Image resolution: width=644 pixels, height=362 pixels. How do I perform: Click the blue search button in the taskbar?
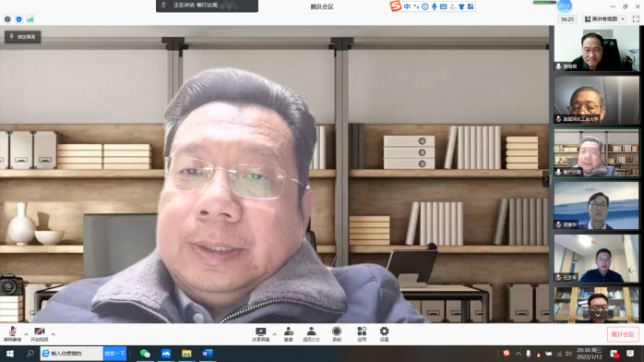pyautogui.click(x=114, y=354)
